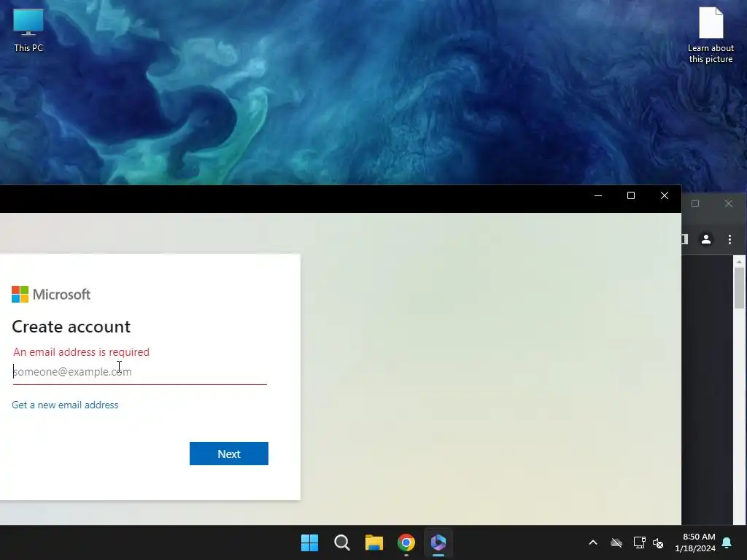The width and height of the screenshot is (747, 560).
Task: Click the Microsoft logo in the sign-up card
Action: (51, 295)
